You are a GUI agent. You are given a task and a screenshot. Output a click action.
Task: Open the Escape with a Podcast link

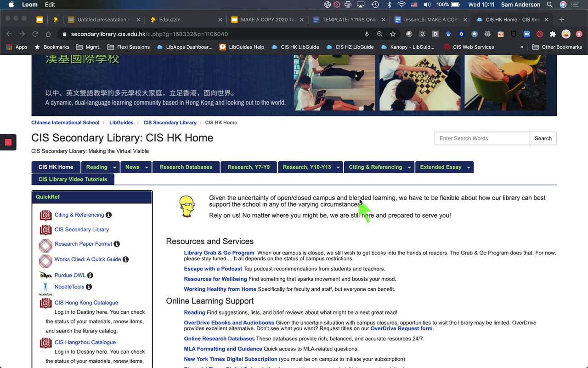click(213, 269)
